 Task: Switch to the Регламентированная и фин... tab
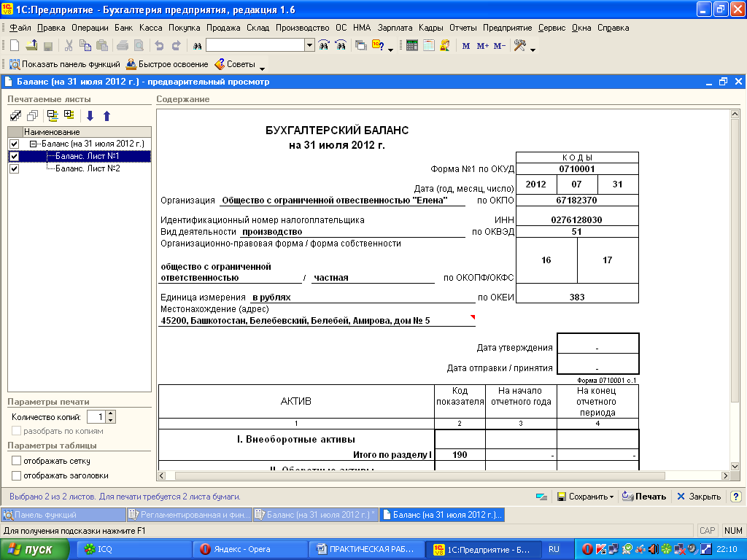[x=189, y=515]
